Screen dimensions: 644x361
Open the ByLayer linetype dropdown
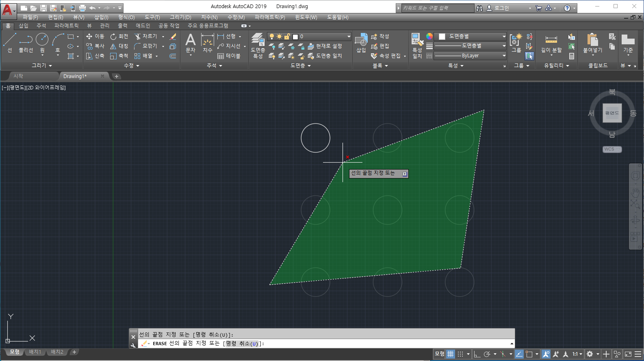click(x=470, y=55)
